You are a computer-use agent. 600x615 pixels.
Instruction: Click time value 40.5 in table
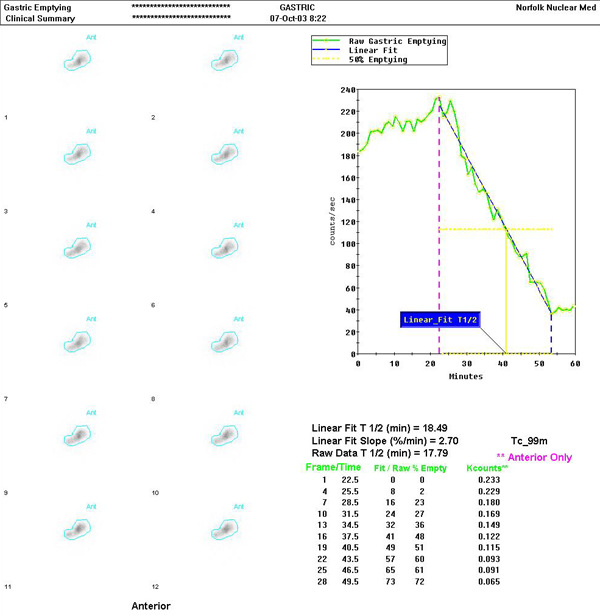(x=350, y=548)
